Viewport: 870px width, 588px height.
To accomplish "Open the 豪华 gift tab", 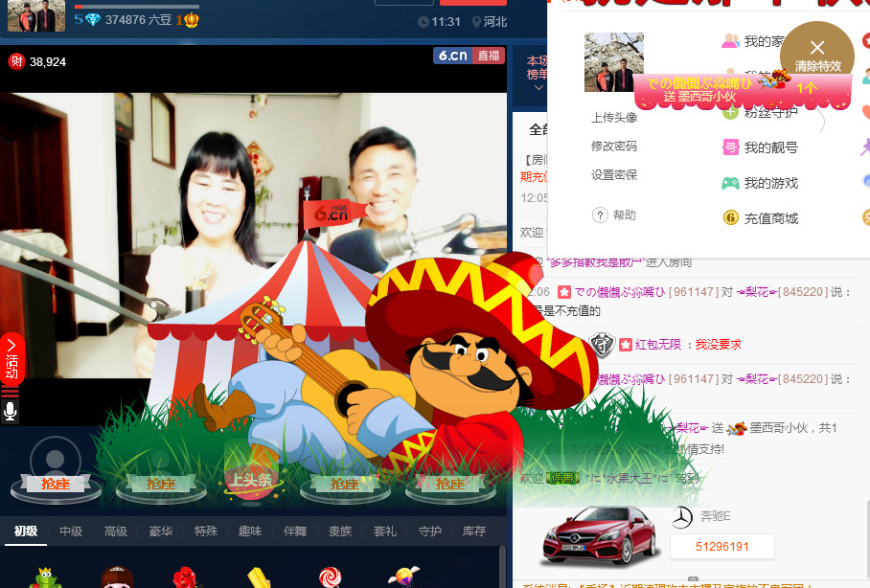I will pos(161,531).
